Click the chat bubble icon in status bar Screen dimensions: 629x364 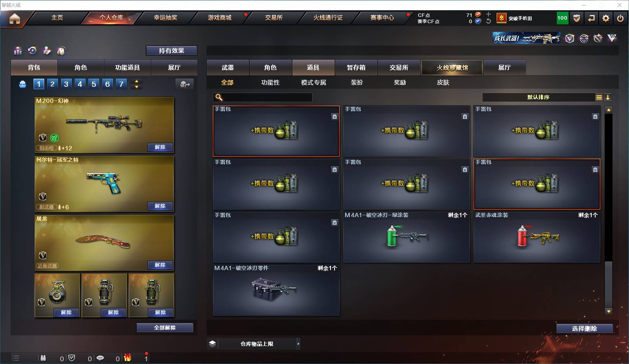tap(100, 358)
